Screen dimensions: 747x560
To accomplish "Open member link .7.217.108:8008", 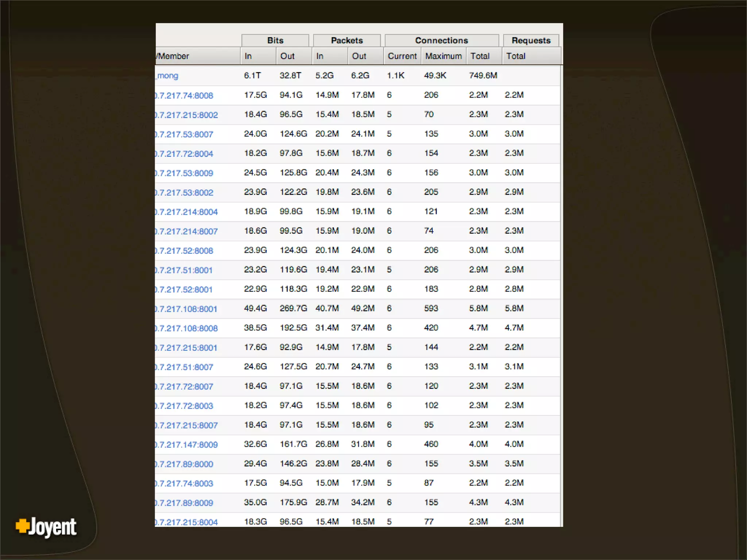I will (187, 328).
